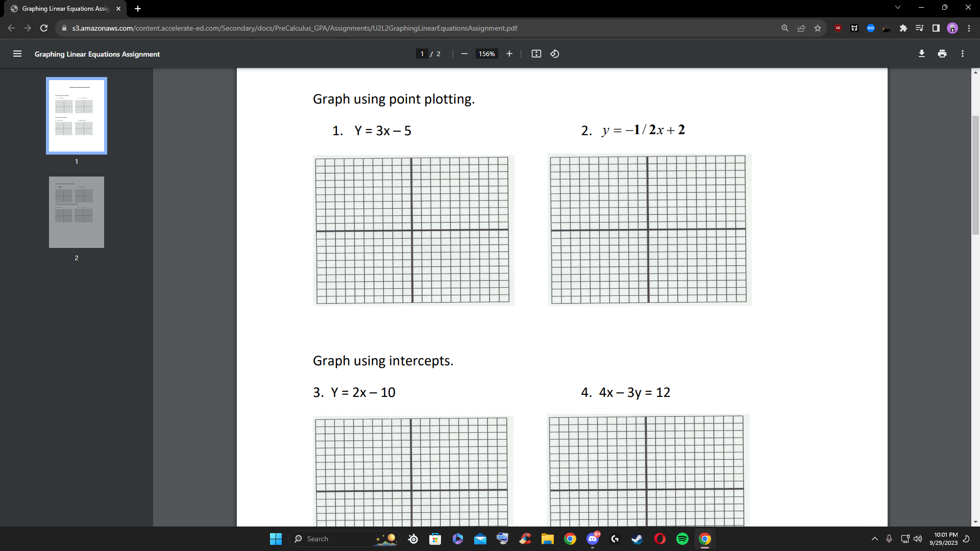The image size is (980, 551).
Task: Share the current page
Action: [x=801, y=28]
